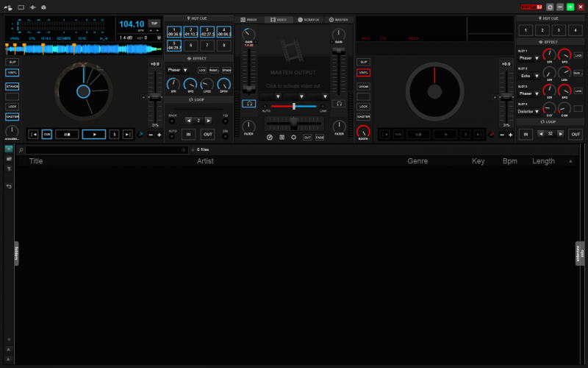
Task: Click the left deck jog wheel
Action: 83,91
